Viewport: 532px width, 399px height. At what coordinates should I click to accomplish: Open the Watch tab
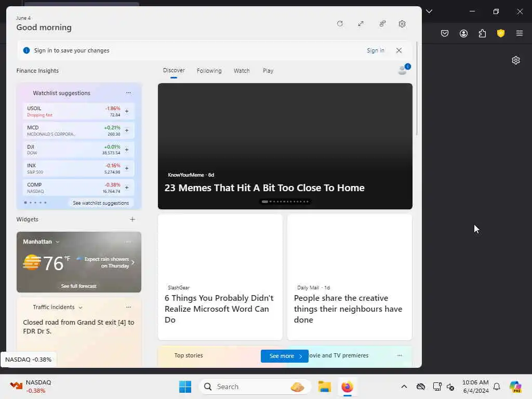coord(242,71)
